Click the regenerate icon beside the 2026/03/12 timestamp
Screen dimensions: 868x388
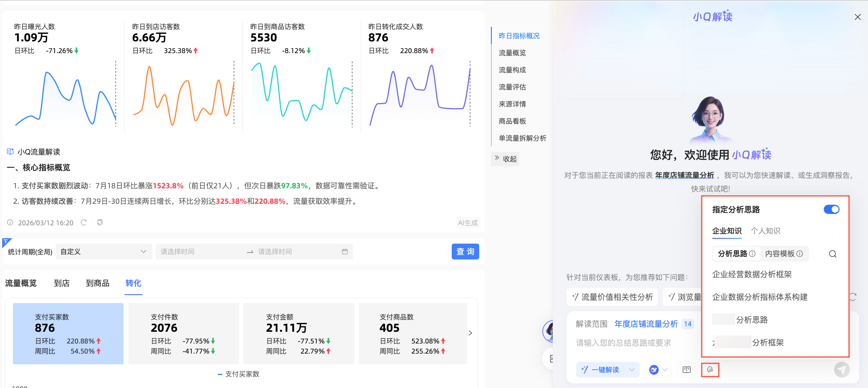pyautogui.click(x=83, y=223)
